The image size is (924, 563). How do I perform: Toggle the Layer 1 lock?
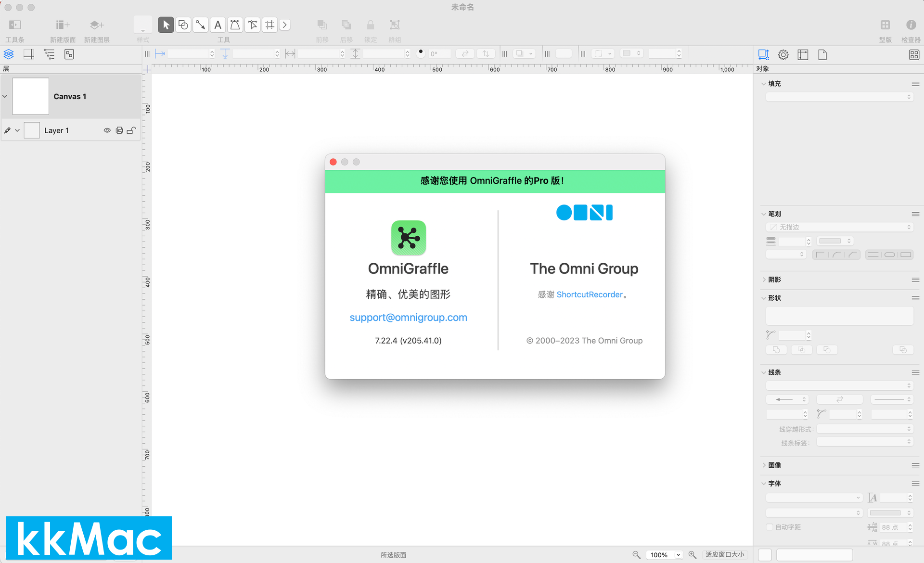[131, 130]
